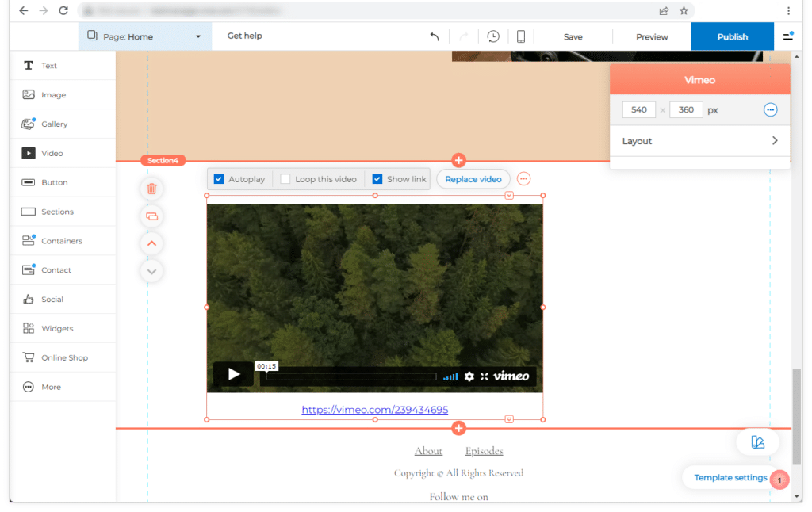Open version history clock icon
Image resolution: width=812 pixels, height=512 pixels.
[x=493, y=36]
